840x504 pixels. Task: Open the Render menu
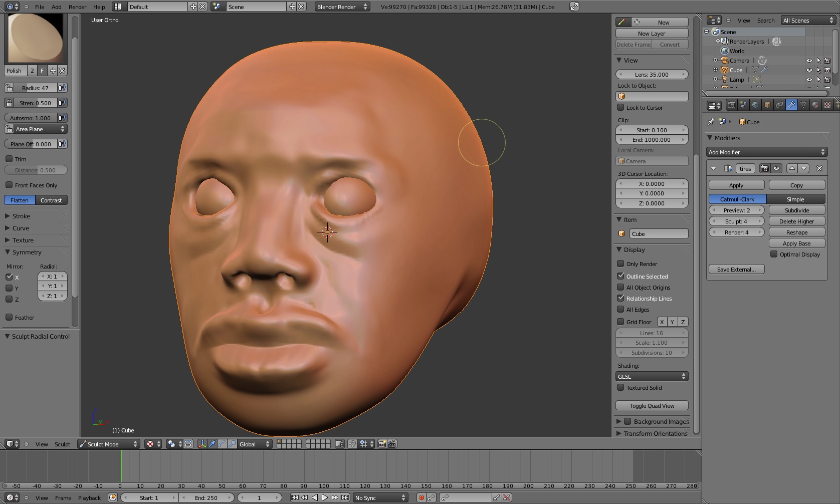(78, 7)
